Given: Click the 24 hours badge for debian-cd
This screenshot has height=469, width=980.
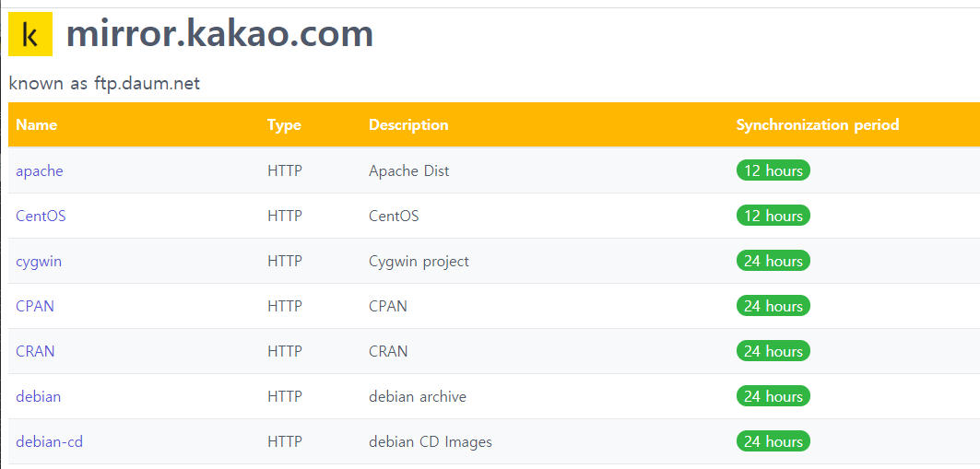Looking at the screenshot, I should (773, 441).
